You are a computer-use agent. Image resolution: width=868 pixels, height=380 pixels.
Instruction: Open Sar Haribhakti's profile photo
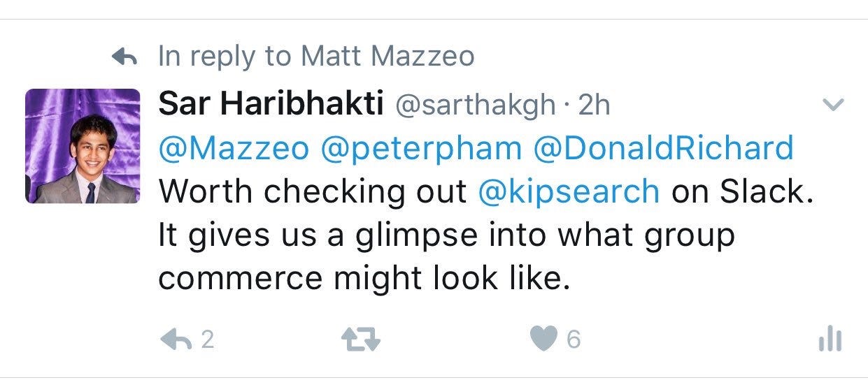click(83, 146)
